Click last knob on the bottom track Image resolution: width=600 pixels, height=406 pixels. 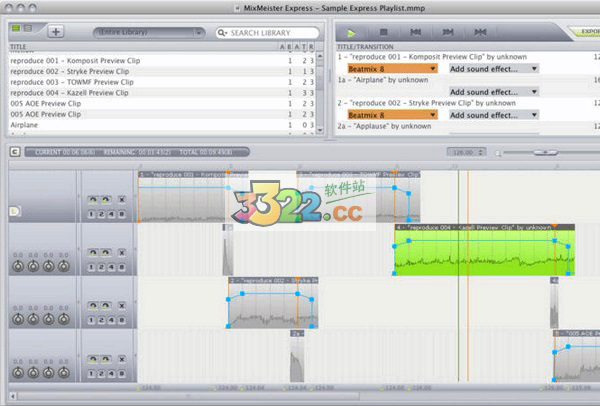[x=64, y=372]
